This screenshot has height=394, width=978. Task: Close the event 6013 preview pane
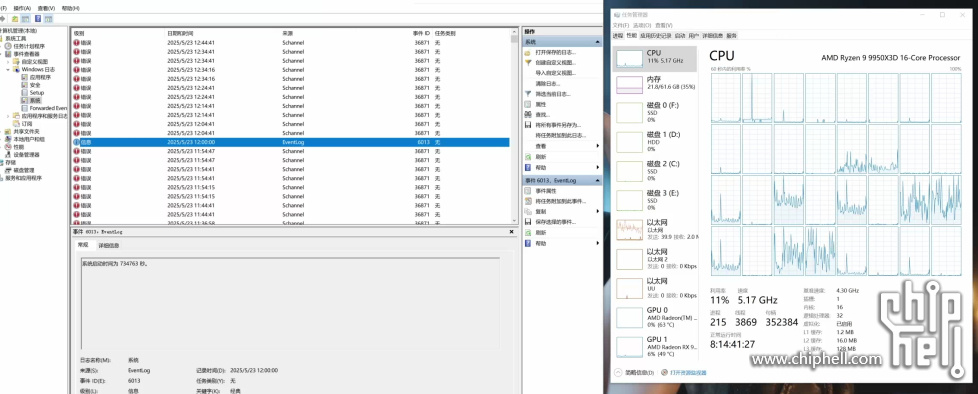click(511, 231)
